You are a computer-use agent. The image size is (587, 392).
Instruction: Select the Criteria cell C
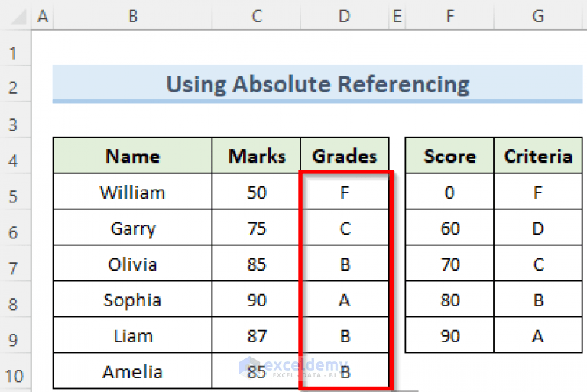(538, 264)
